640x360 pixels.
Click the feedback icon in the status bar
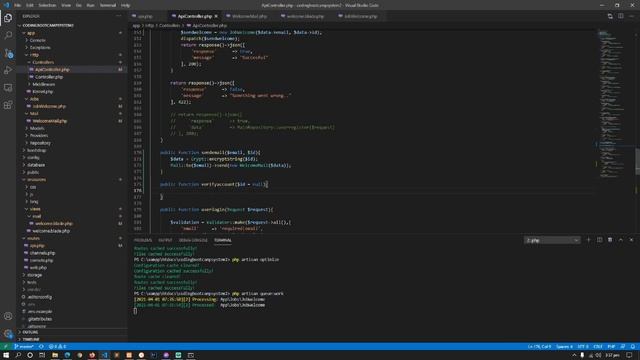point(623,347)
